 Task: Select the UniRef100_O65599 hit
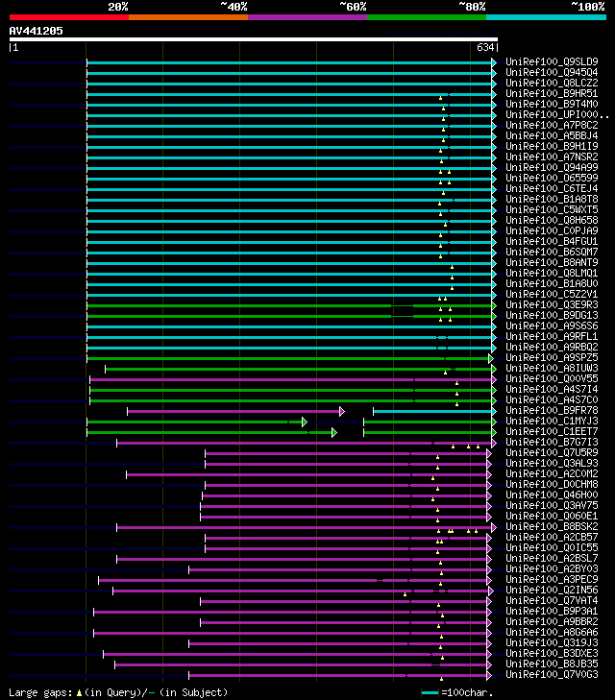click(x=552, y=179)
